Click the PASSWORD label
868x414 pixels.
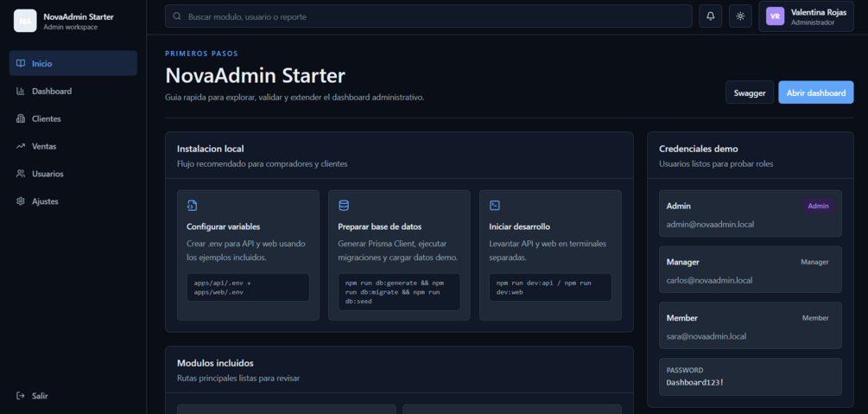tap(685, 370)
